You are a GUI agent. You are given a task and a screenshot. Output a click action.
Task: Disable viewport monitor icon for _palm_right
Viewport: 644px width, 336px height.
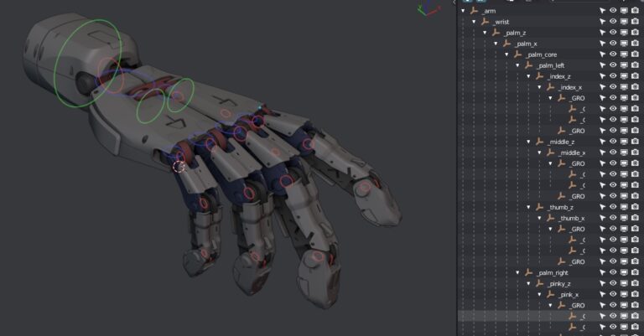click(624, 272)
